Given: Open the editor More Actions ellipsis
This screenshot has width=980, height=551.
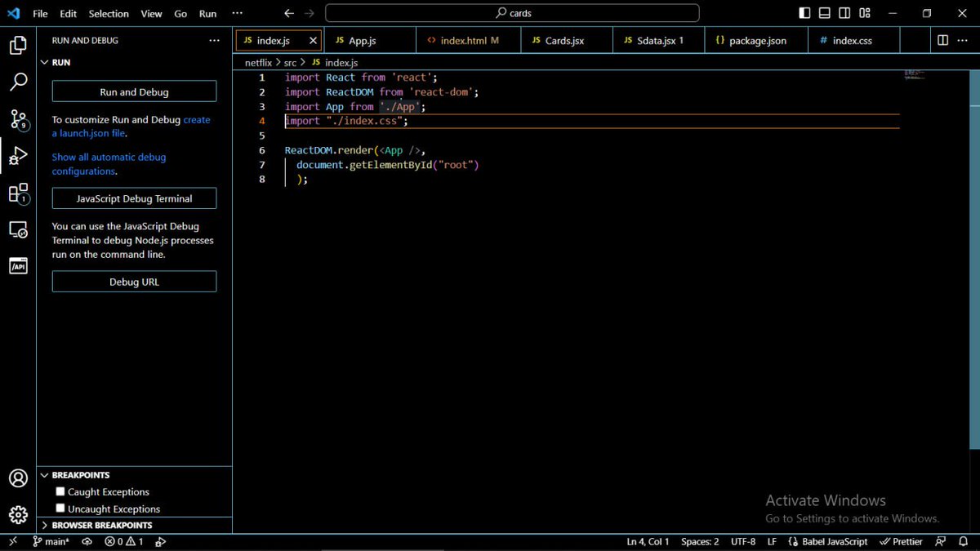Looking at the screenshot, I should (963, 40).
